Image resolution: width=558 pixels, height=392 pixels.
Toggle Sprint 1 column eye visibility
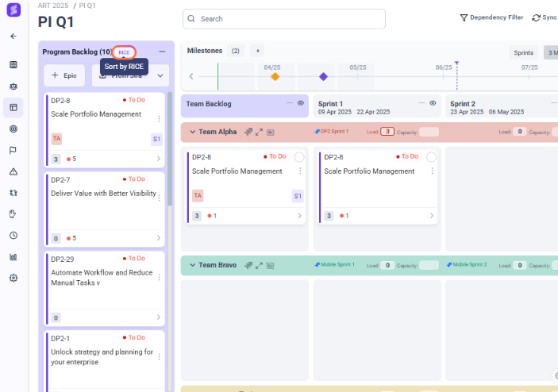coord(433,103)
